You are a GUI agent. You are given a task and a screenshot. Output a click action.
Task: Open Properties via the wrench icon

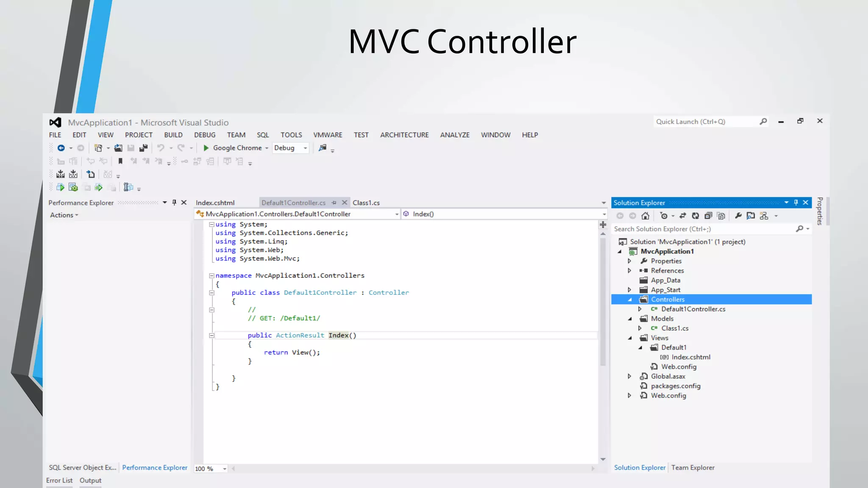738,216
